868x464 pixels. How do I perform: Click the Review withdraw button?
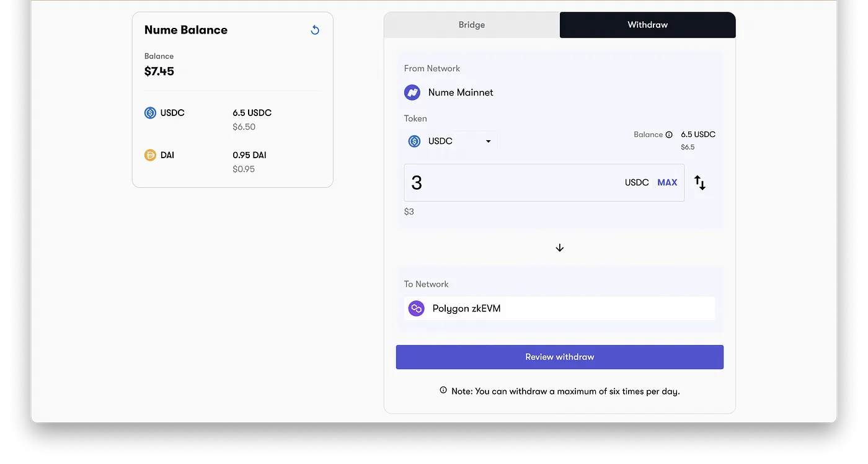(x=560, y=357)
